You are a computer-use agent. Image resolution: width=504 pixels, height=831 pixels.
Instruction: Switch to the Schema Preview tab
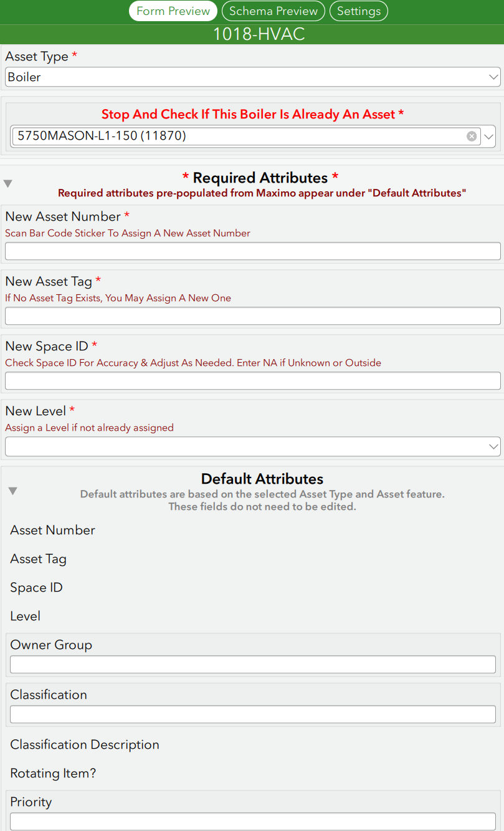[x=273, y=11]
